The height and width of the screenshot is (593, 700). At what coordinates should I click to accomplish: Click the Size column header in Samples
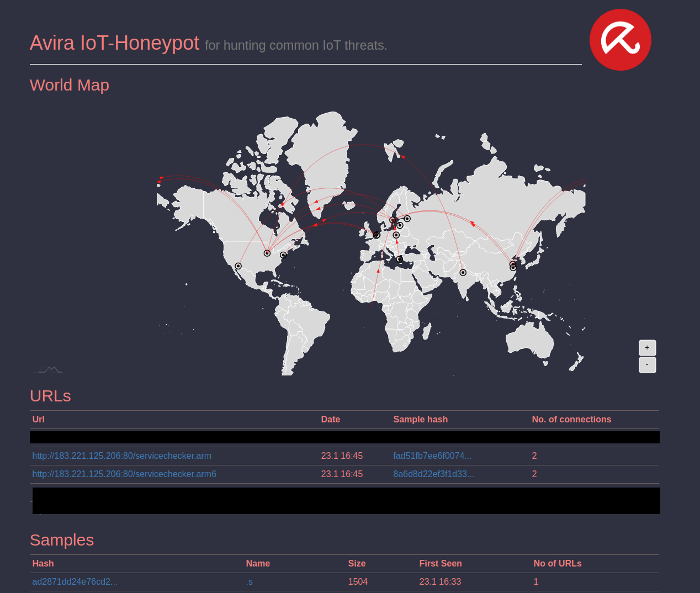click(357, 564)
